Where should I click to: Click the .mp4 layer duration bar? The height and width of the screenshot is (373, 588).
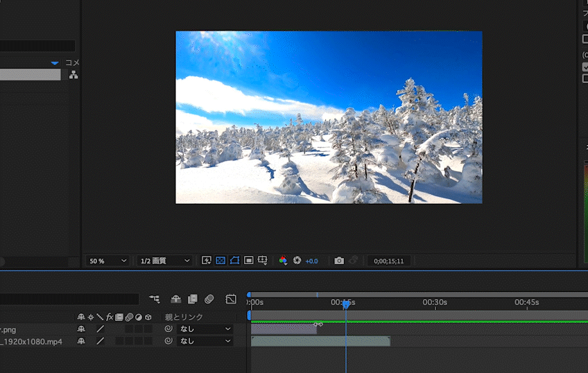[x=320, y=341]
